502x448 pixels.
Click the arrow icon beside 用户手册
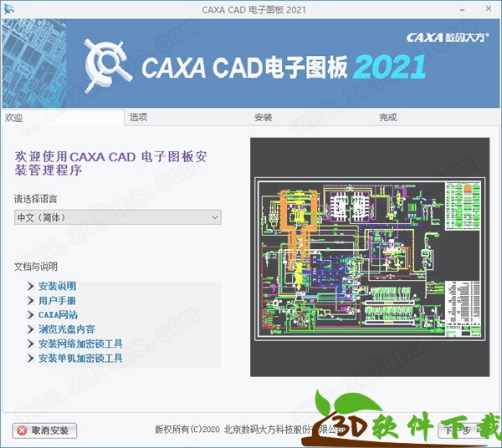31,300
